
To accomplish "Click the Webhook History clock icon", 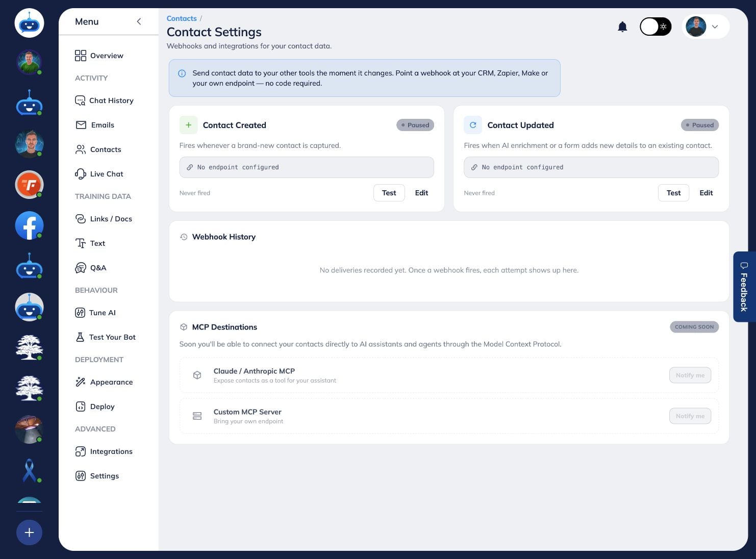I will 184,237.
